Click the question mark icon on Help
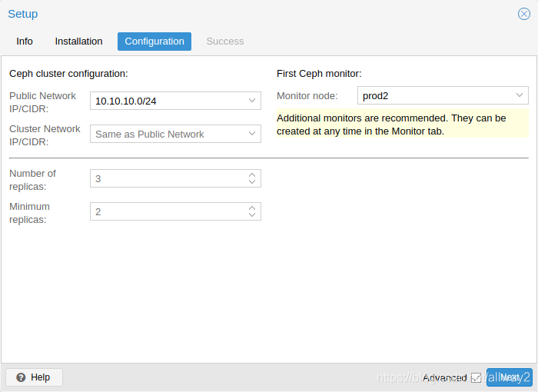This screenshot has height=392, width=538. pyautogui.click(x=21, y=377)
